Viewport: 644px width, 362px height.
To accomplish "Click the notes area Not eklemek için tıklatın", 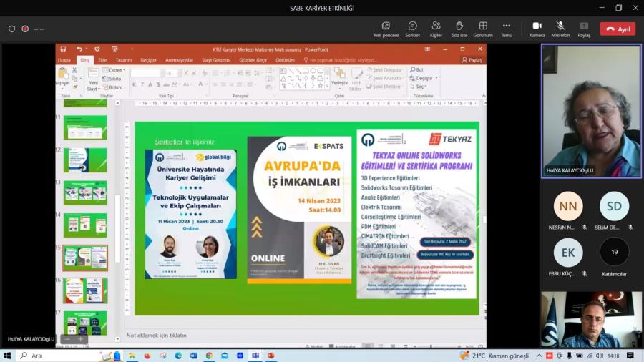I will [x=156, y=336].
